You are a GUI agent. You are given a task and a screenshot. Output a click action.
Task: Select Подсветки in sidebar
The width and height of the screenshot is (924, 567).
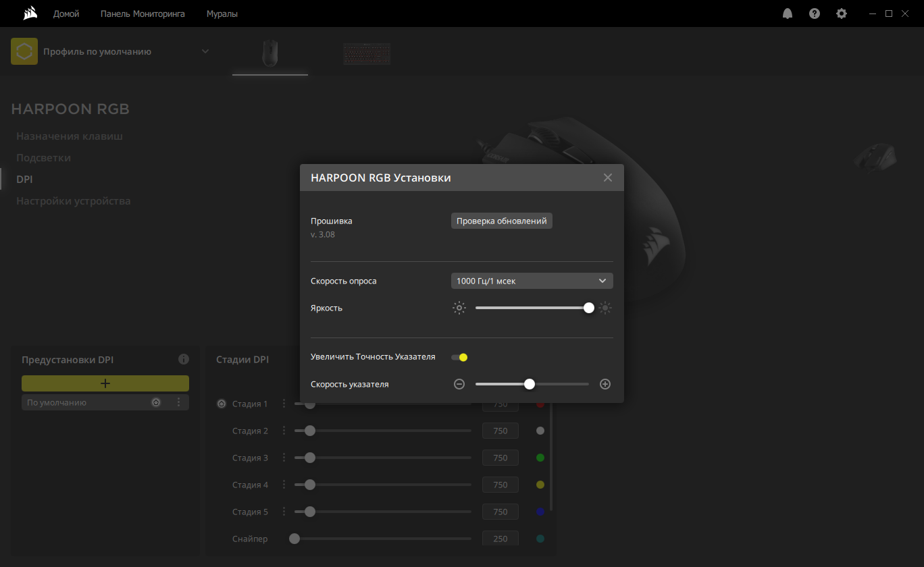43,158
